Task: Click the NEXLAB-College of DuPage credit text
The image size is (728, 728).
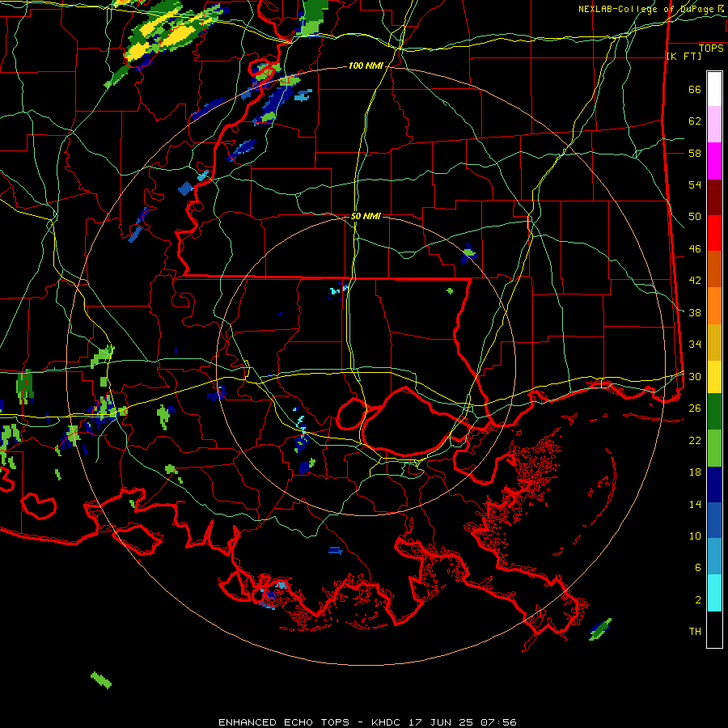Action: point(651,9)
